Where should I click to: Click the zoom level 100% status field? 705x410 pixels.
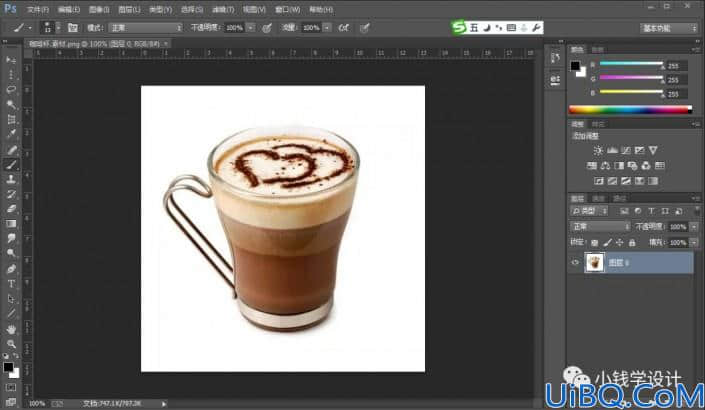pyautogui.click(x=37, y=404)
